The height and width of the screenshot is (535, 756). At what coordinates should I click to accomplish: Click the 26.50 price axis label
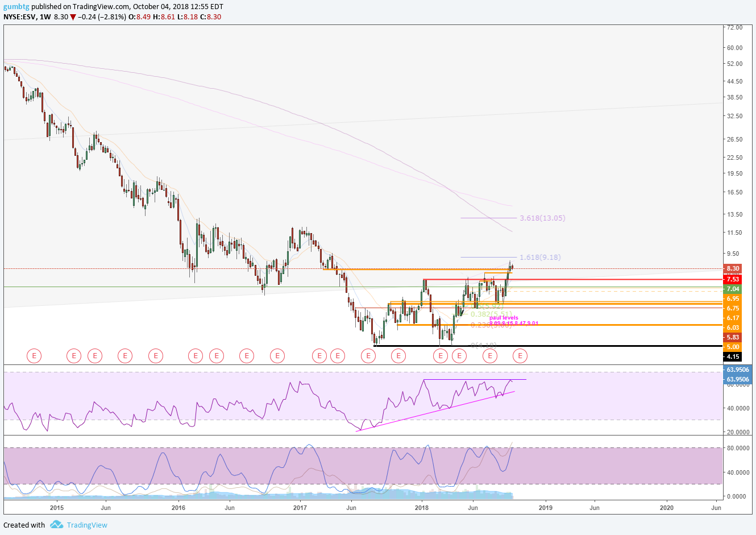tap(734, 139)
